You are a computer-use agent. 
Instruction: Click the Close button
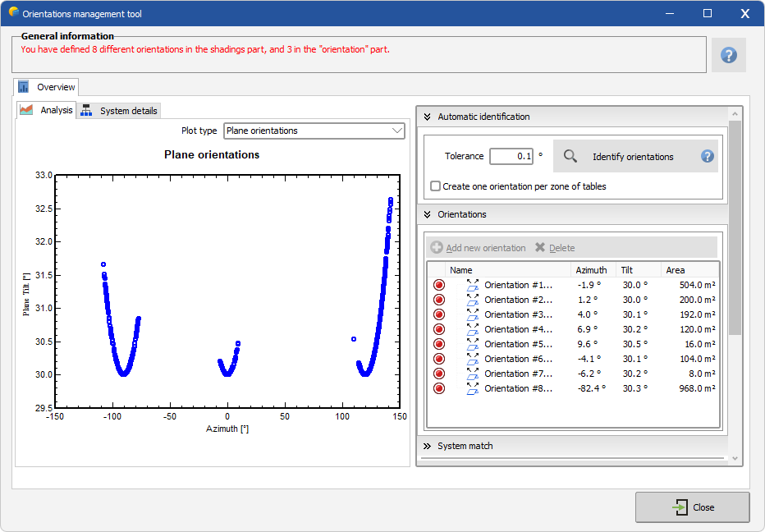point(692,507)
